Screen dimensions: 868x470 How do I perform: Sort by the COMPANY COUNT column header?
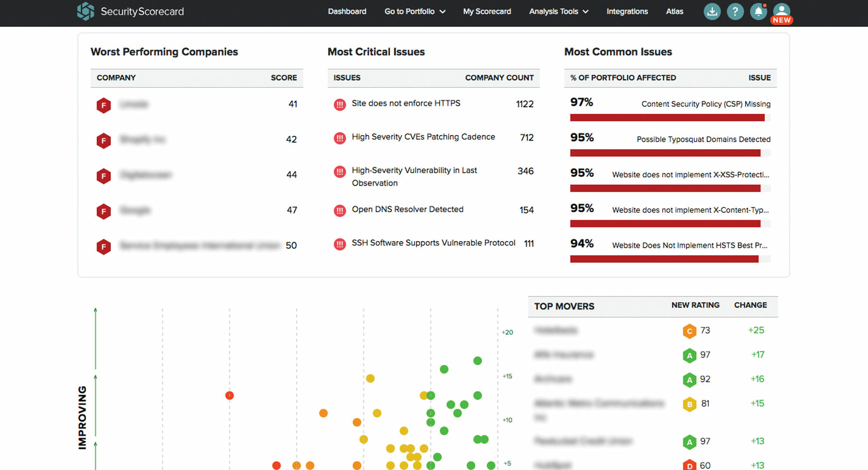point(499,78)
